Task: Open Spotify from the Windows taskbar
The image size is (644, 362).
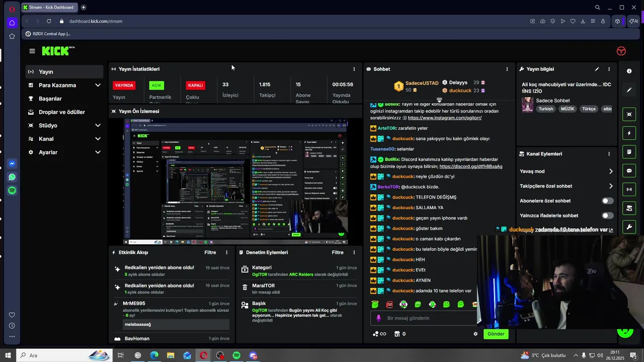Action: 236,355
